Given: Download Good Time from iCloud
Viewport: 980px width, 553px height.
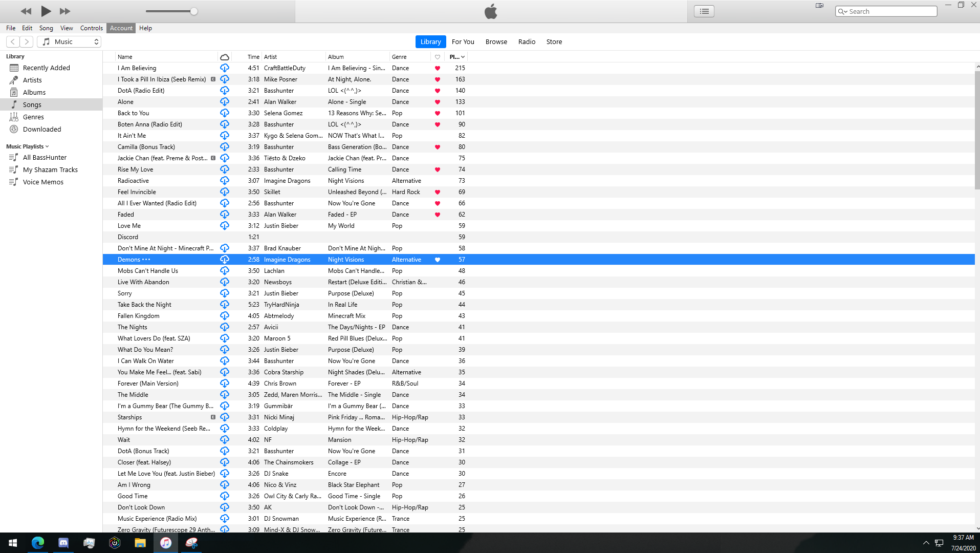Looking at the screenshot, I should [225, 496].
